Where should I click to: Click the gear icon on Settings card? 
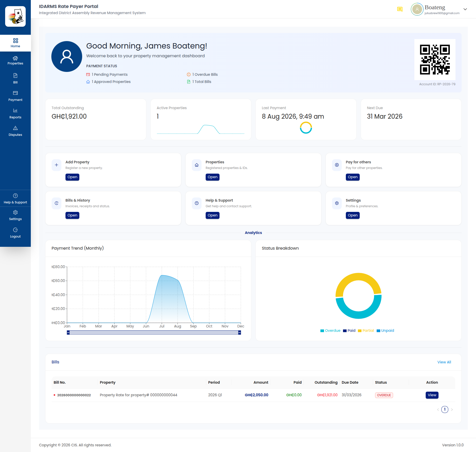(x=337, y=203)
